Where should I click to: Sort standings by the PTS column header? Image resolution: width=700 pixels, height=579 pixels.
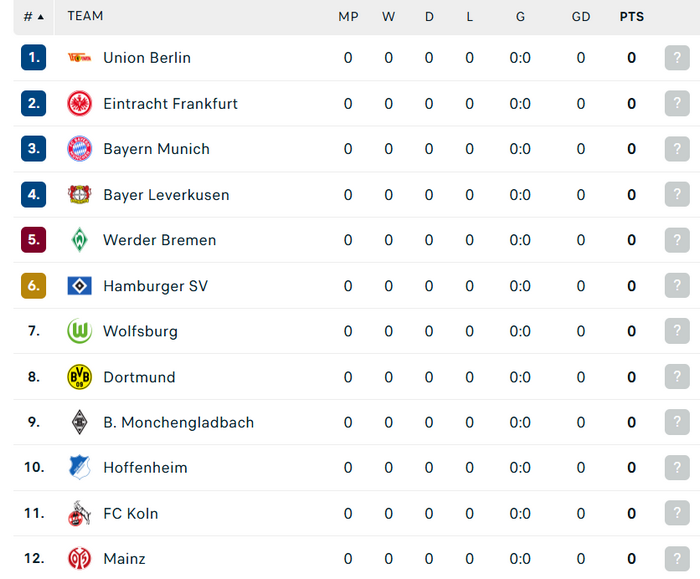coord(632,17)
